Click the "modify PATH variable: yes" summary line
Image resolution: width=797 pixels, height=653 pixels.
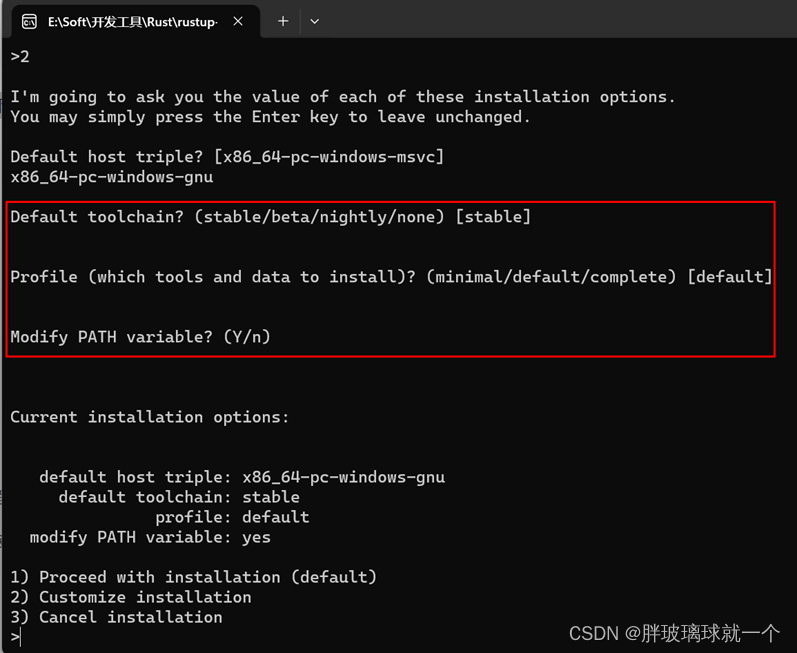coord(150,537)
